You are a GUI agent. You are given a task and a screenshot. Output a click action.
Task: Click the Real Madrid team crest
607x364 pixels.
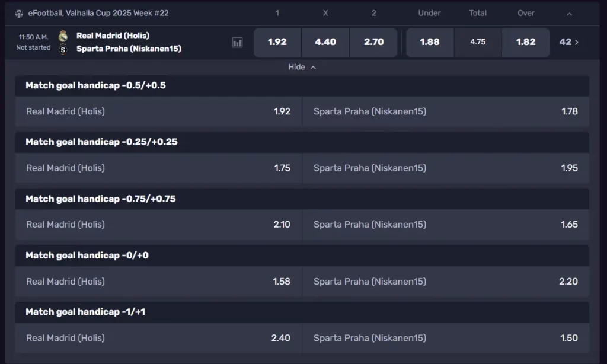coord(62,36)
